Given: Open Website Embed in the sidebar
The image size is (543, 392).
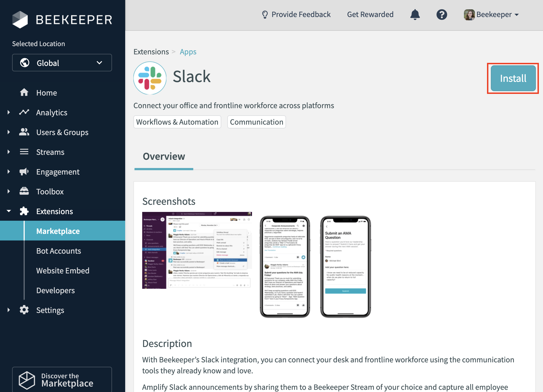Looking at the screenshot, I should (63, 270).
